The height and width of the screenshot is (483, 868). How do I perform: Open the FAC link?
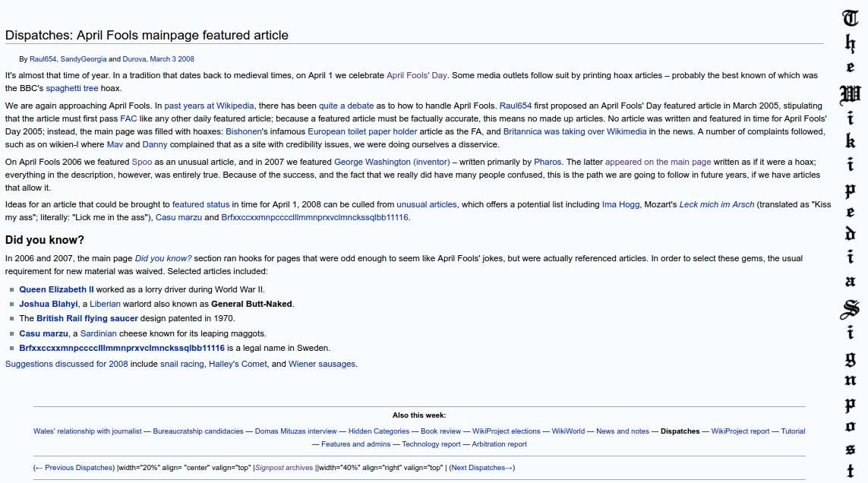tap(128, 118)
